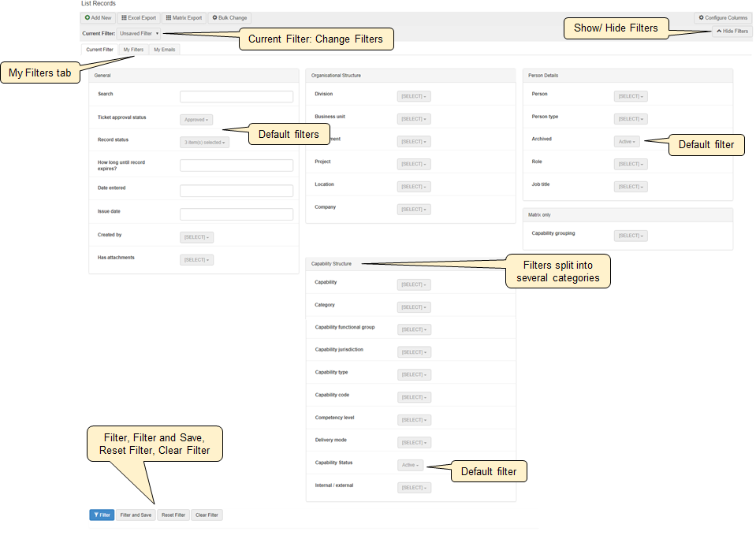Viewport: 756px width, 539px height.
Task: Export records with Excel Export
Action: (x=139, y=17)
